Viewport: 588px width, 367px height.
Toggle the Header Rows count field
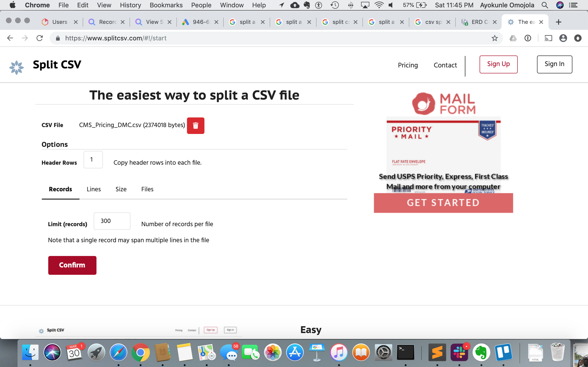pos(93,159)
